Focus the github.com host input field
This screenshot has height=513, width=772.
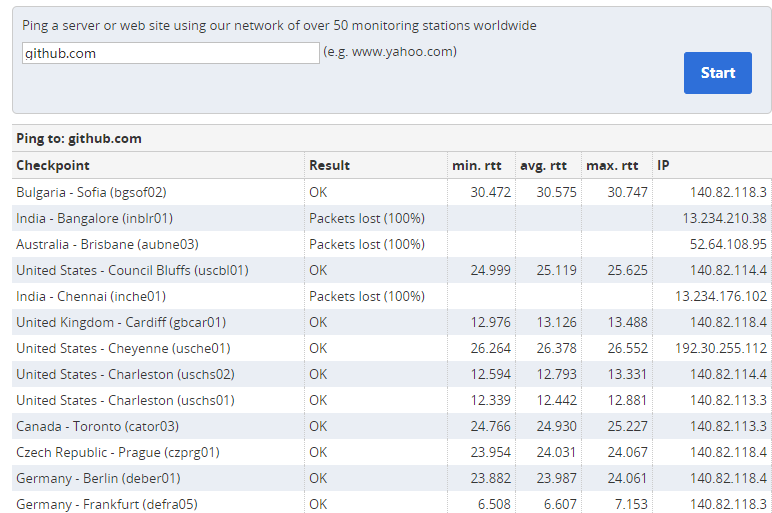tap(171, 53)
